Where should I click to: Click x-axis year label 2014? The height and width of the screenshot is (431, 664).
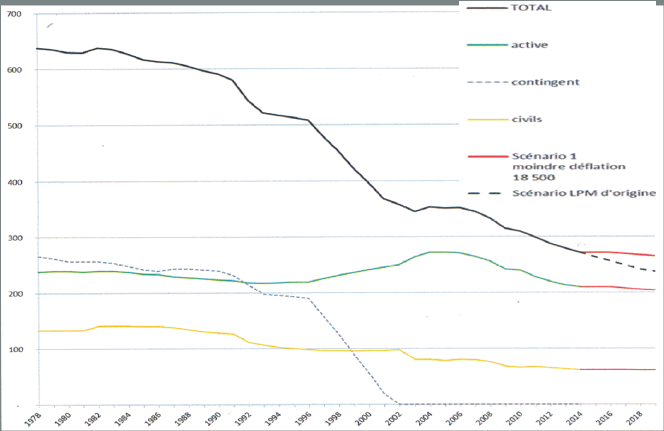pos(574,418)
